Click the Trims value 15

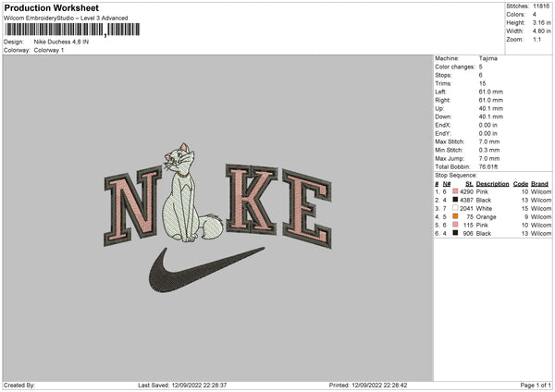(x=483, y=83)
